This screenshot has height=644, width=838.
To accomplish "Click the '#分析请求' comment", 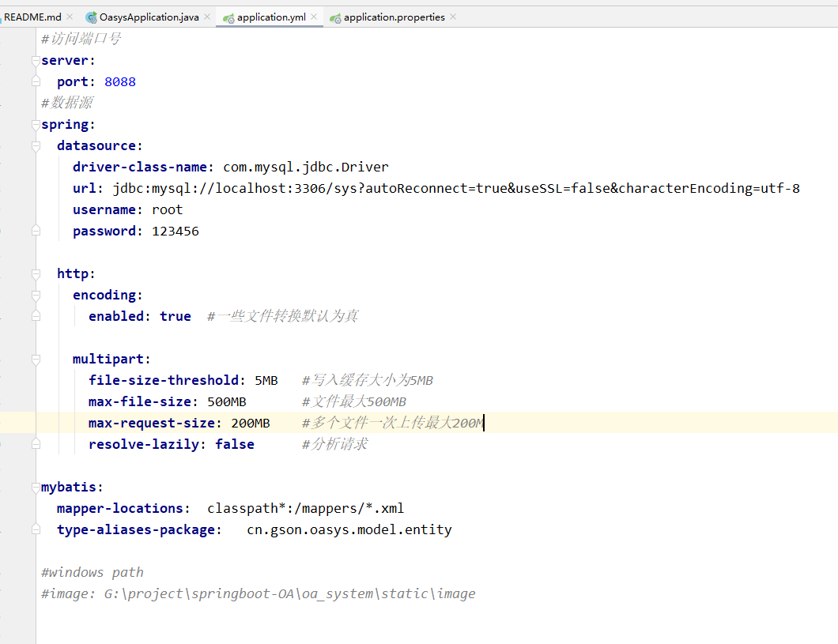I will click(335, 444).
